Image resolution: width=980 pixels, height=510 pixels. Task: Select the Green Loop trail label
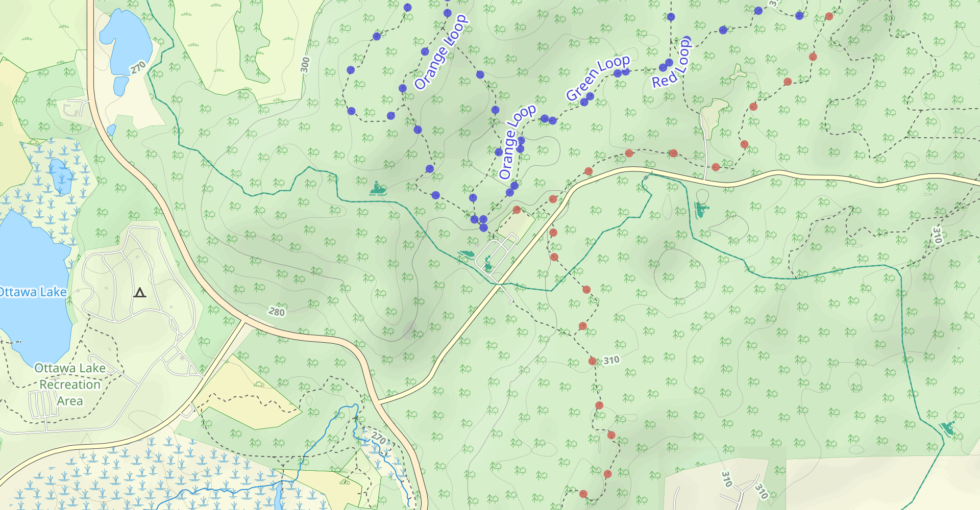[598, 78]
